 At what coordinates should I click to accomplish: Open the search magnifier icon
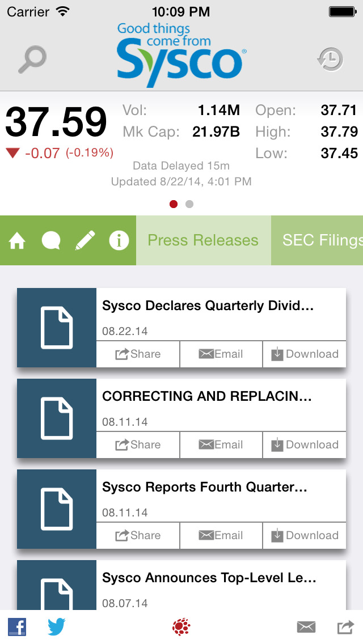(32, 60)
